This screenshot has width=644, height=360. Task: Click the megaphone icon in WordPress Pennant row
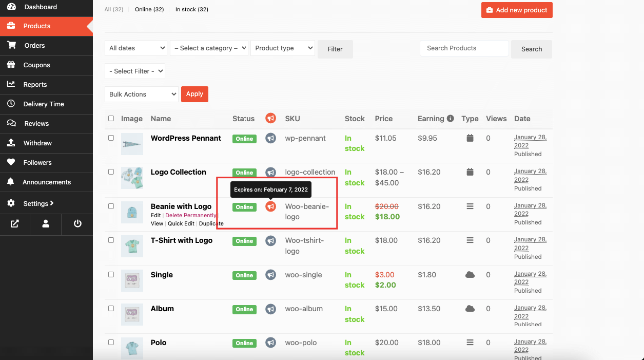pos(270,138)
